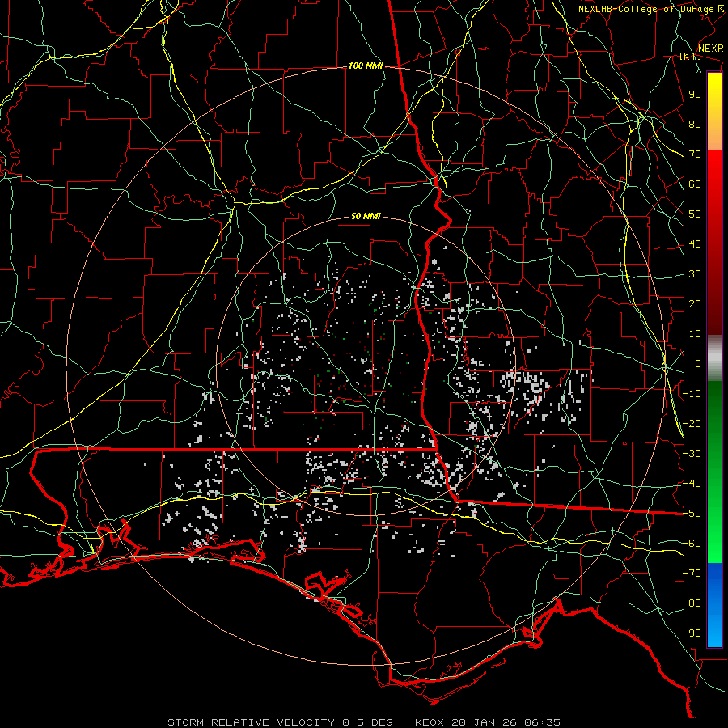Select the 90 value on the velocity scale
Viewport: 728px width, 728px height.
click(695, 95)
